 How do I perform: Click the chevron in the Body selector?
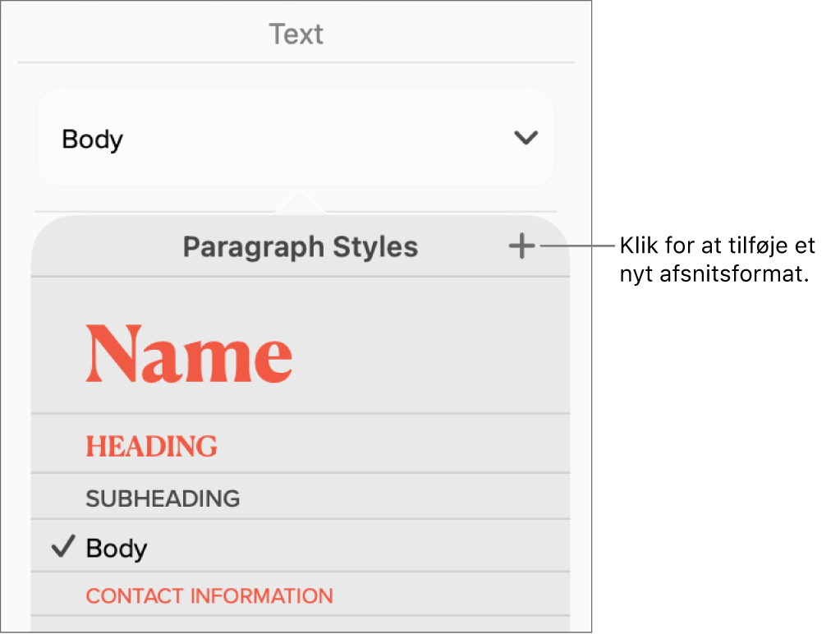pyautogui.click(x=526, y=138)
